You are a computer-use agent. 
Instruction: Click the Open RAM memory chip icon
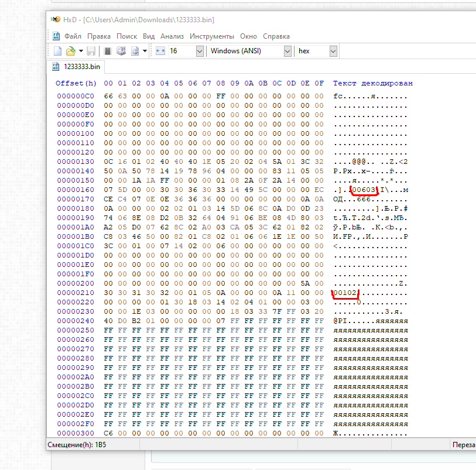pyautogui.click(x=108, y=51)
